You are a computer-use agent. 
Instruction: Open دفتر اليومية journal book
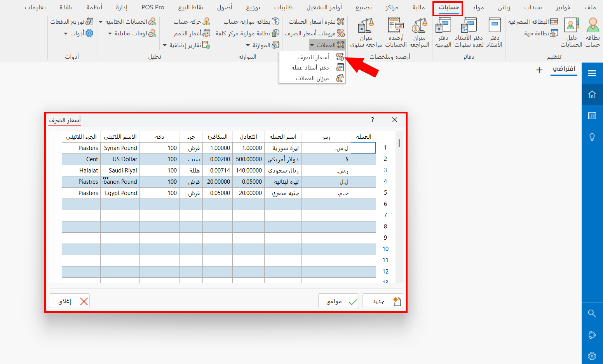click(443, 33)
